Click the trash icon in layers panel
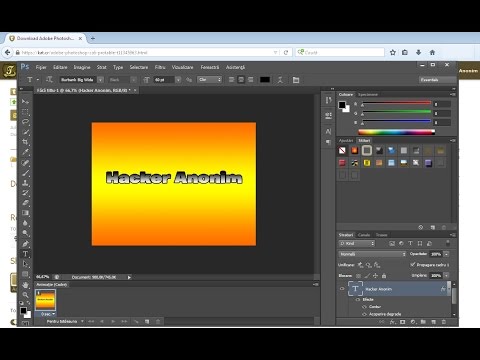The image size is (480, 360). coord(444,322)
